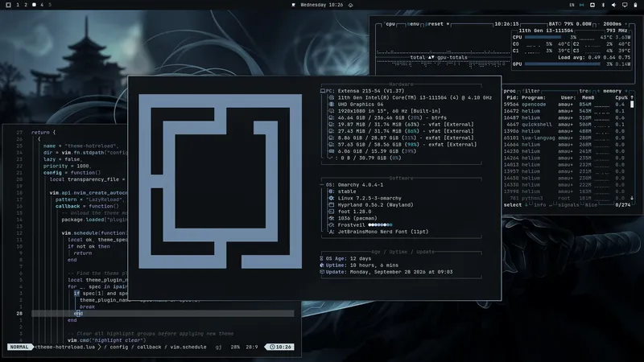Toggle the btop total gpu-totals graph arrows
Image resolution: width=644 pixels, height=362 pixels.
431,57
